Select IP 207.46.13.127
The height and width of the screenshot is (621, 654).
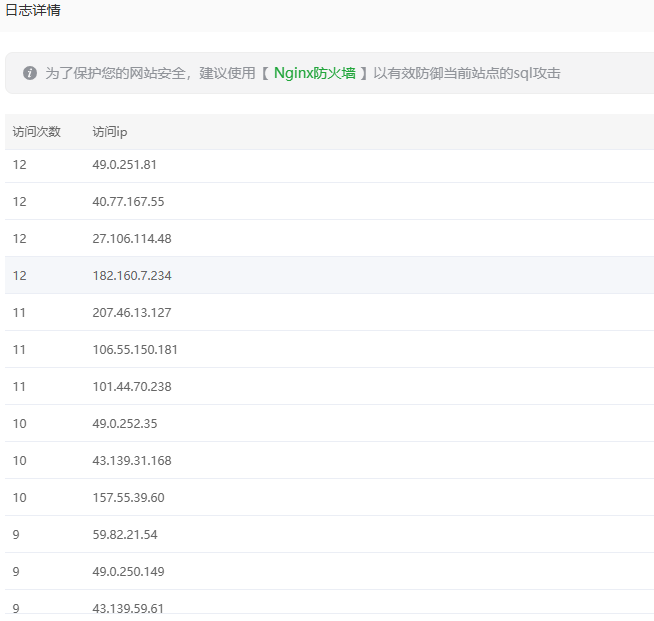pos(132,313)
